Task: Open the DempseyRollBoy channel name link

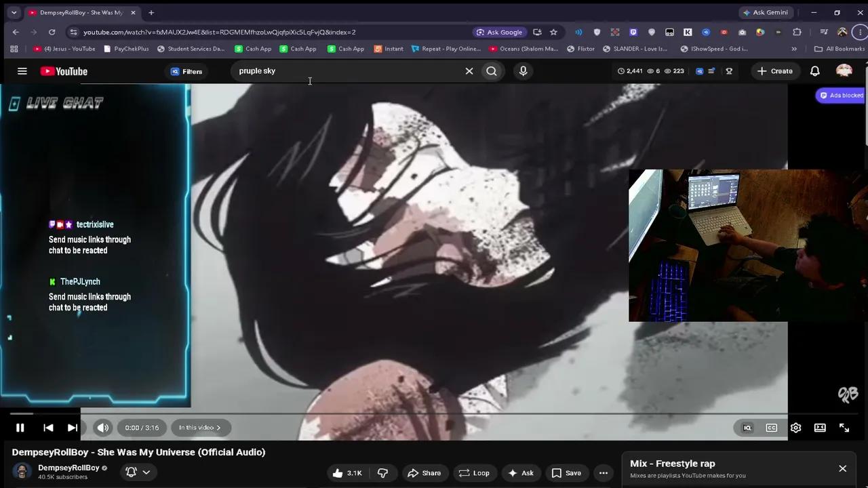Action: point(68,468)
